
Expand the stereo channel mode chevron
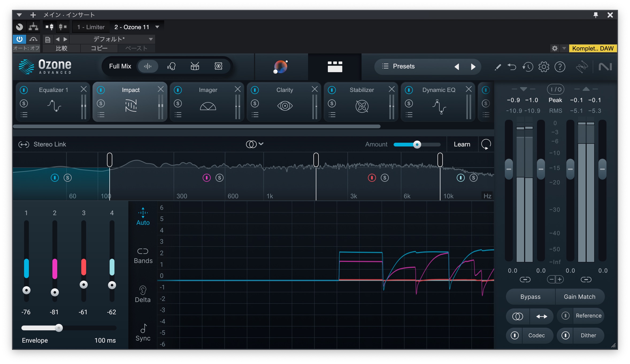click(x=261, y=144)
